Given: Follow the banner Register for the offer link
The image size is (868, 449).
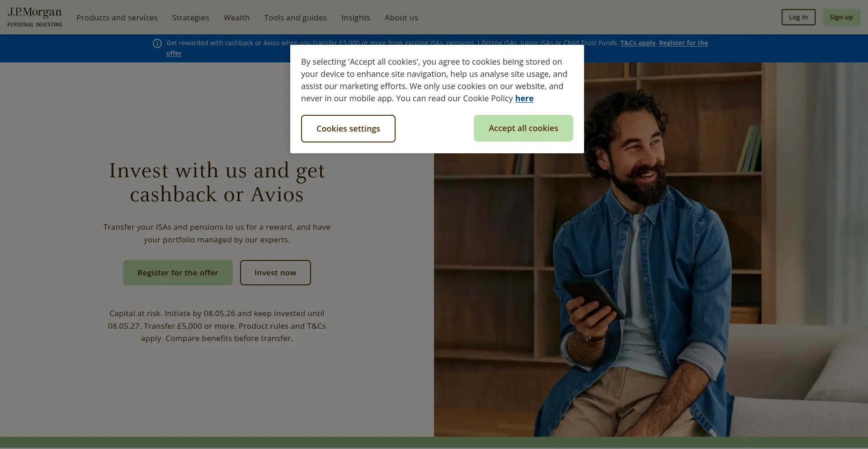Looking at the screenshot, I should click(684, 43).
